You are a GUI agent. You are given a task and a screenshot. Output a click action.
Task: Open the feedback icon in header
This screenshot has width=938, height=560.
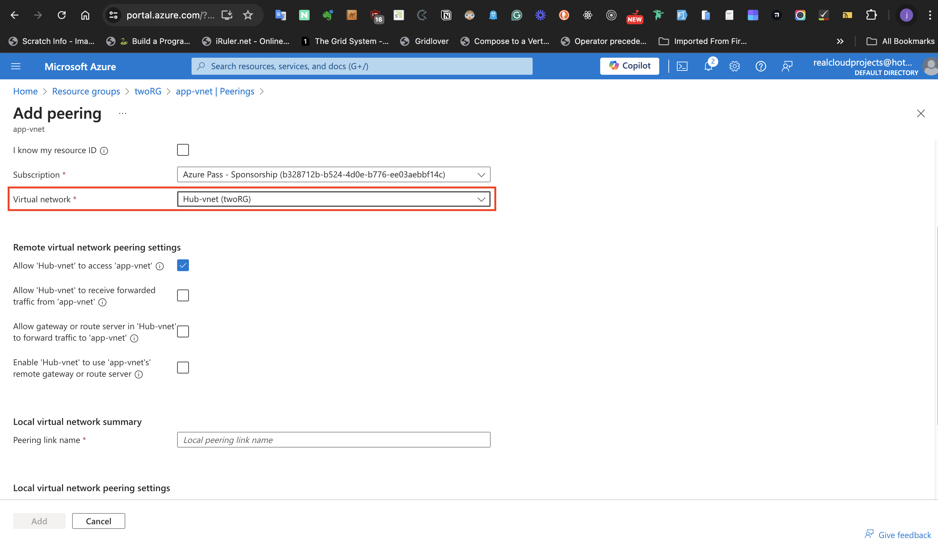pyautogui.click(x=787, y=67)
